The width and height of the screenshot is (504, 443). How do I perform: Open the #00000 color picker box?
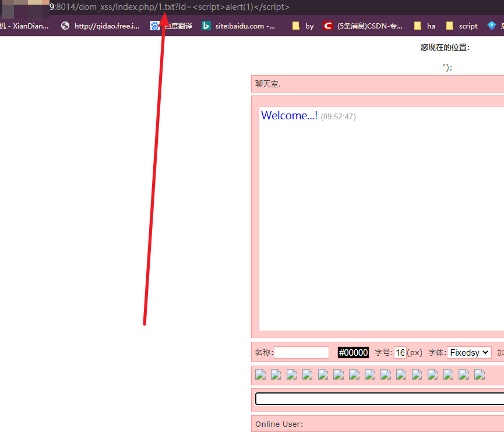click(353, 352)
